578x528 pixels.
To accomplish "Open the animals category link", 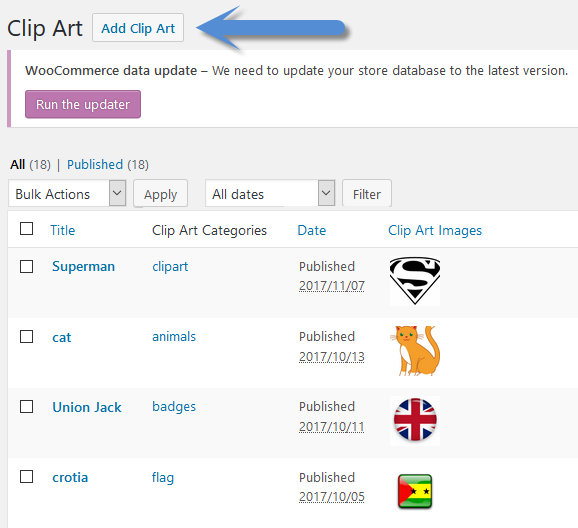I will pos(174,336).
